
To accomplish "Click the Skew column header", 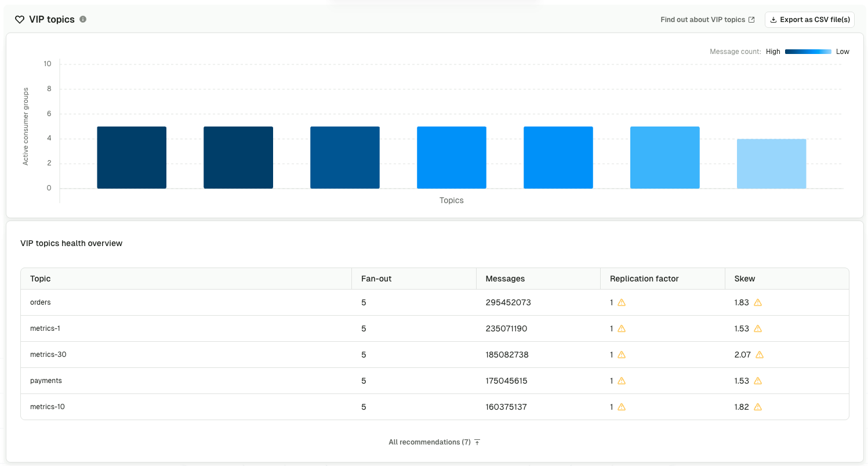I will click(744, 279).
